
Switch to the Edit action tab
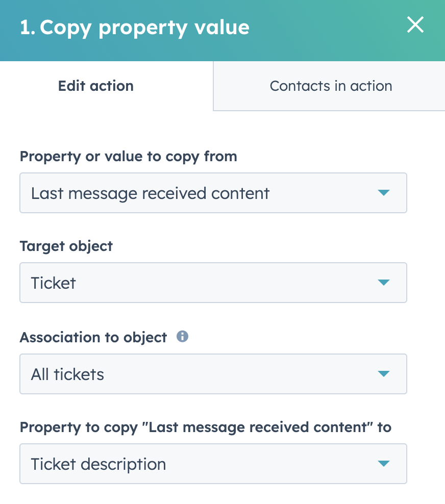click(96, 86)
